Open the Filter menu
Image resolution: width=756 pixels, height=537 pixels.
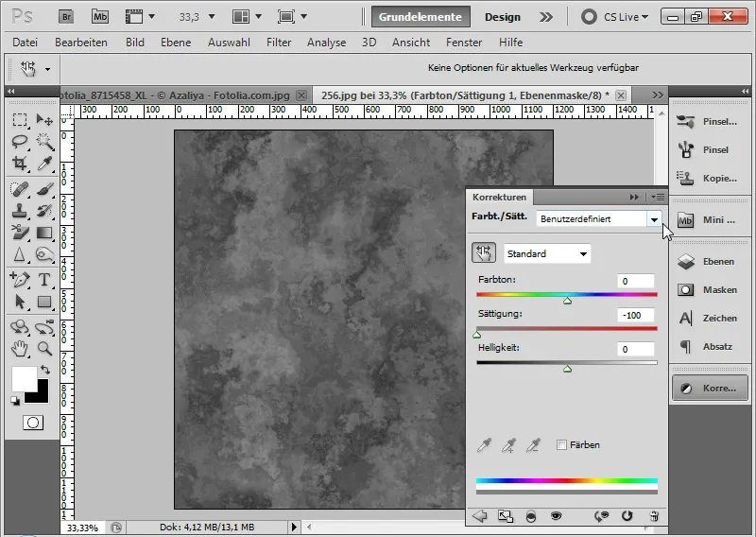(279, 43)
